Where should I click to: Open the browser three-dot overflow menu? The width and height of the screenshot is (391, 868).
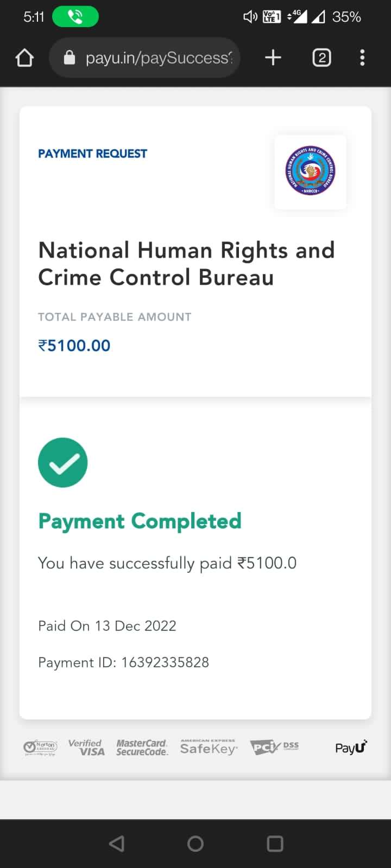[362, 58]
